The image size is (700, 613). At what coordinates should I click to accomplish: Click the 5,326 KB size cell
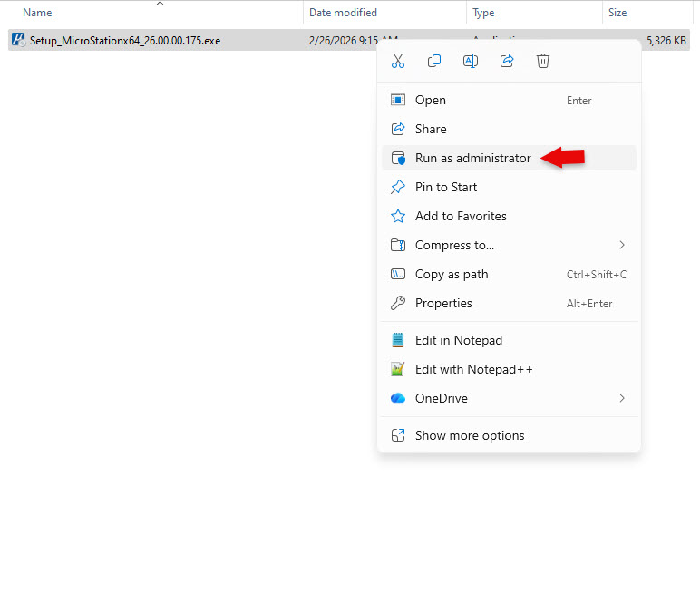click(x=666, y=41)
